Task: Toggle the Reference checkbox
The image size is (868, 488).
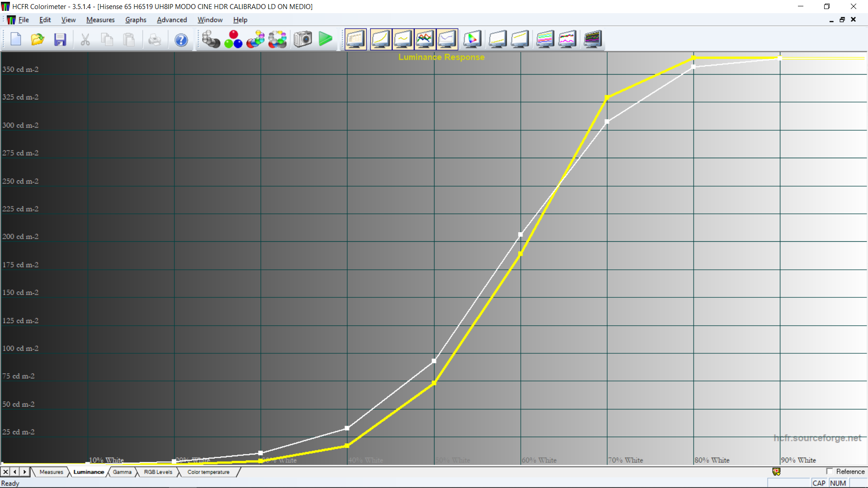Action: [830, 471]
